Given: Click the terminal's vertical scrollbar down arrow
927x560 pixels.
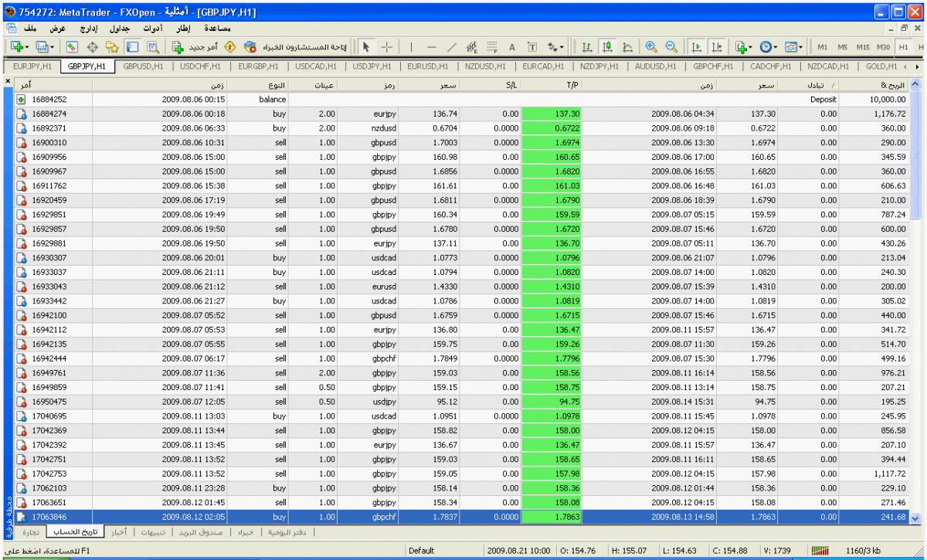Looking at the screenshot, I should click(x=917, y=519).
